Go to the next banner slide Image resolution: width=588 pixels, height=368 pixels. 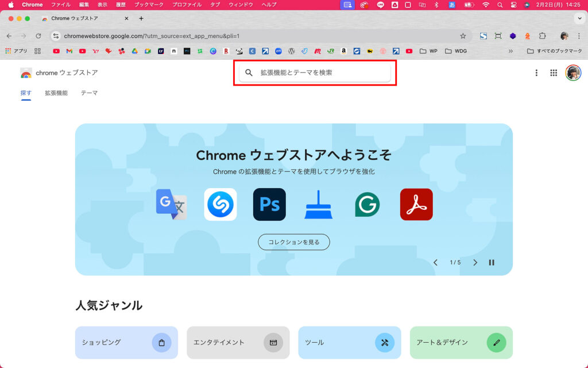point(475,262)
